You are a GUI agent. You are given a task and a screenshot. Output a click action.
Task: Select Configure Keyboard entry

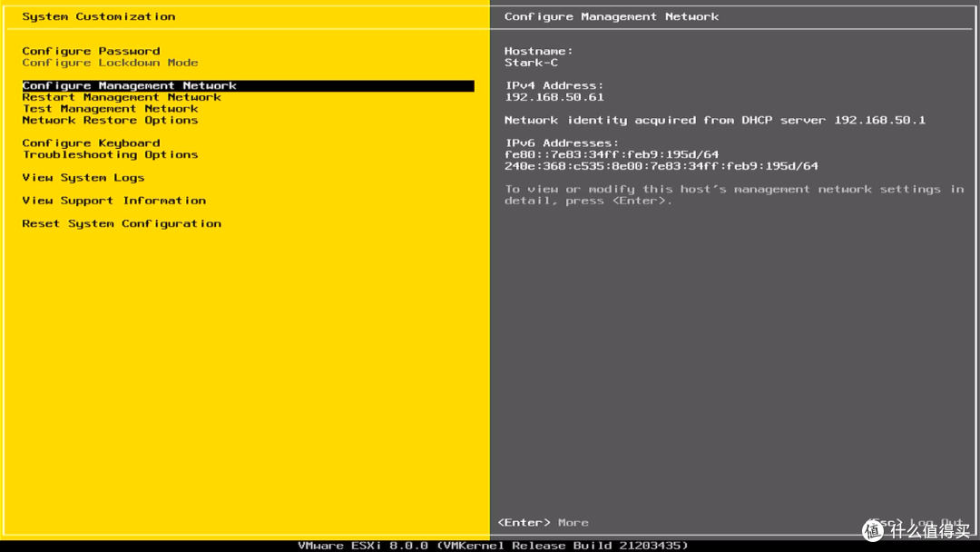[91, 143]
